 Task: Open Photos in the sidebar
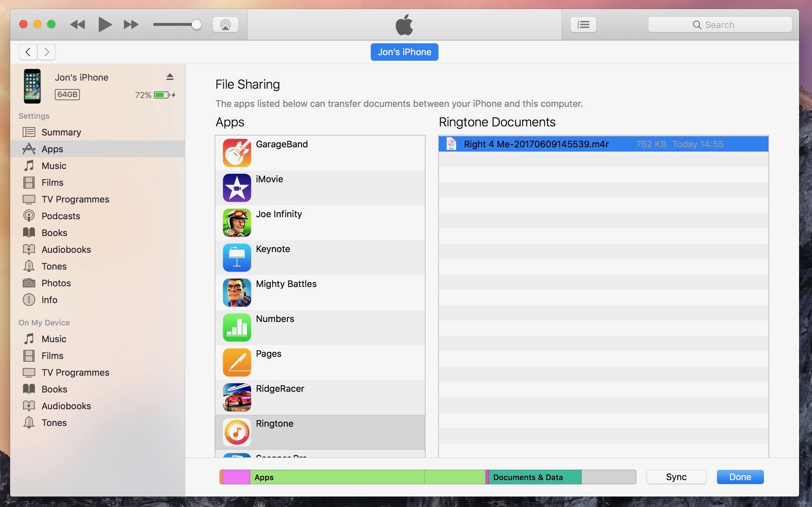point(98,283)
